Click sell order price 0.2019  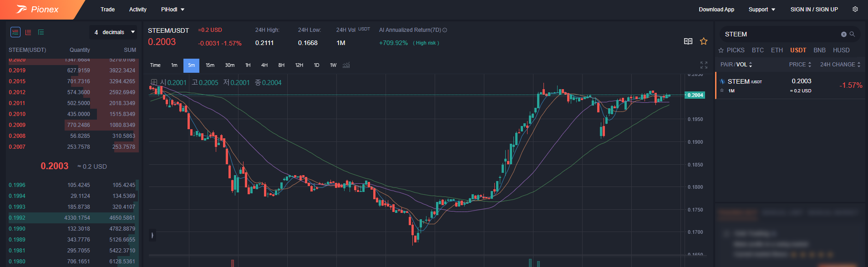pyautogui.click(x=17, y=71)
